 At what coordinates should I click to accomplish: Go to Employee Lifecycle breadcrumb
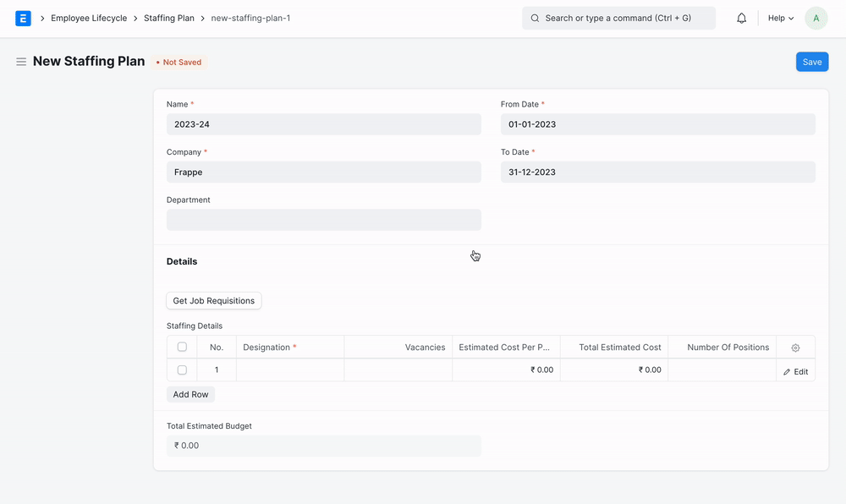click(x=89, y=18)
